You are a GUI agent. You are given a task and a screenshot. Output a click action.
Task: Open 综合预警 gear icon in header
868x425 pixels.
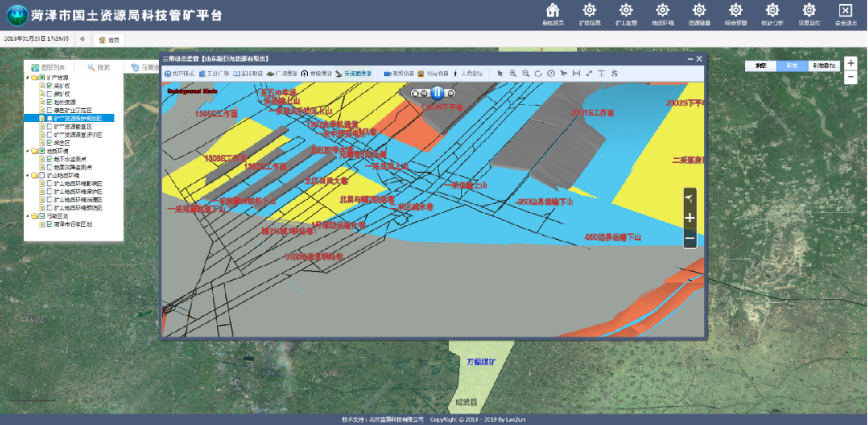point(735,11)
